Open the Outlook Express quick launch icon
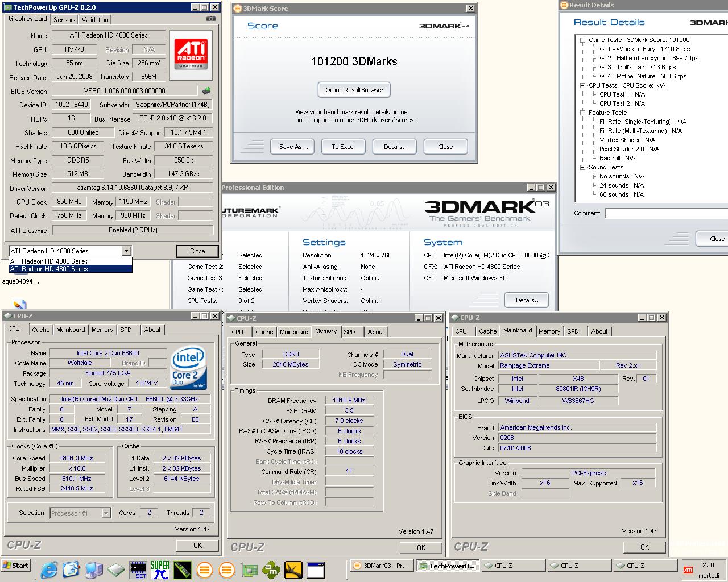 pyautogui.click(x=72, y=569)
